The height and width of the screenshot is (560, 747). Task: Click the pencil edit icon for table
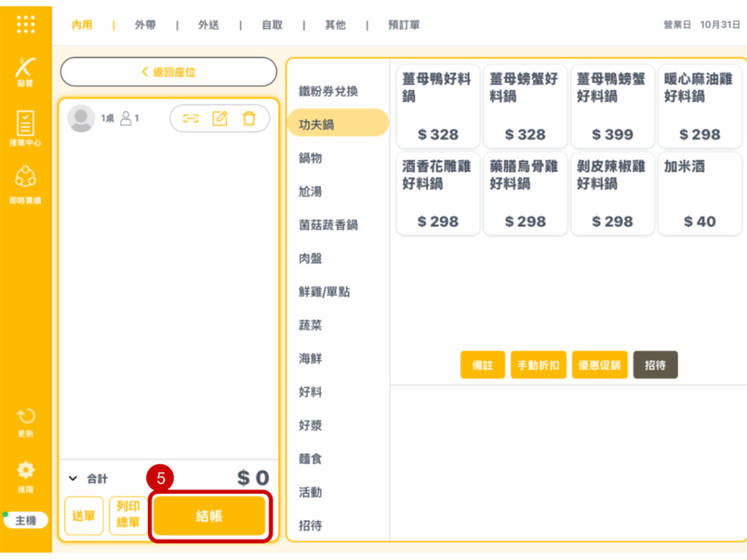220,118
